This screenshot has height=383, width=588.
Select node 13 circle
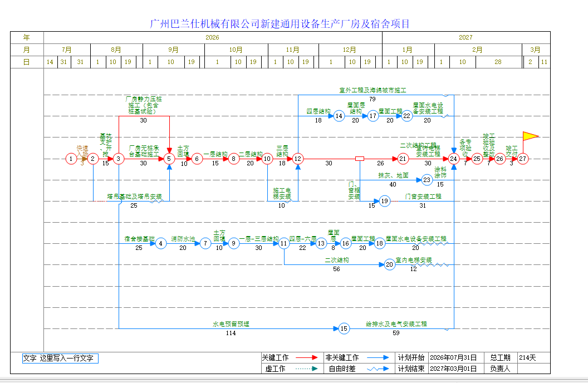click(x=321, y=244)
